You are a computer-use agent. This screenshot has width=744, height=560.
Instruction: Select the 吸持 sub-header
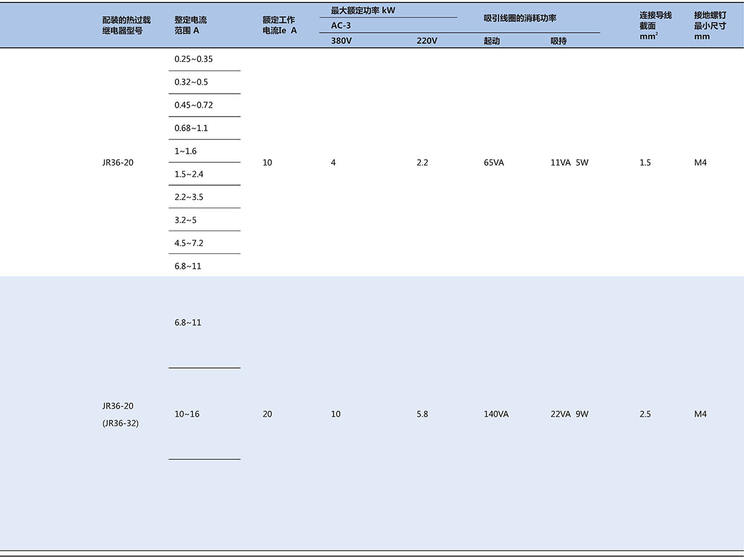(x=559, y=41)
